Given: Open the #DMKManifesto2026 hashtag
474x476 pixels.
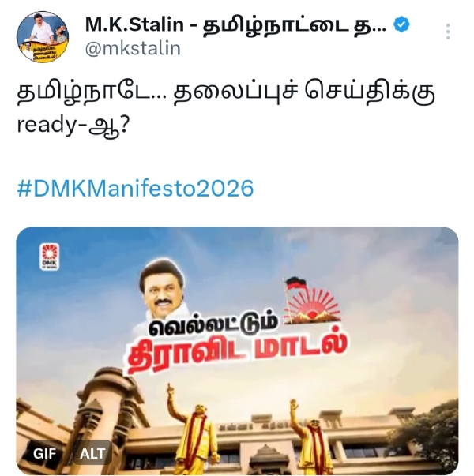Looking at the screenshot, I should pos(135,188).
